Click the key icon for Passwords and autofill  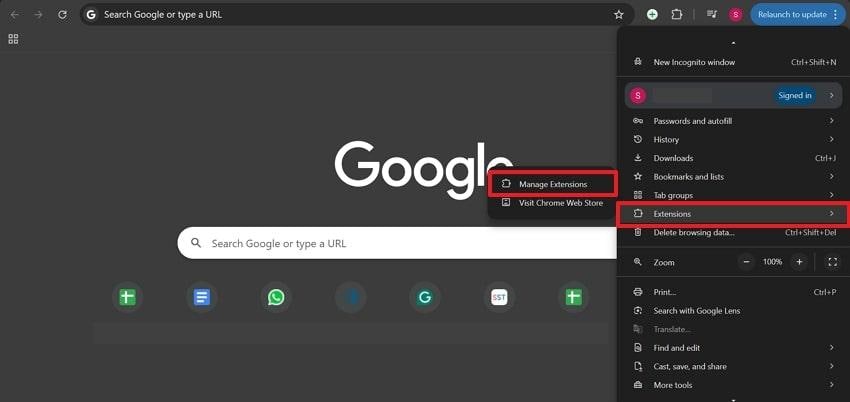[638, 121]
